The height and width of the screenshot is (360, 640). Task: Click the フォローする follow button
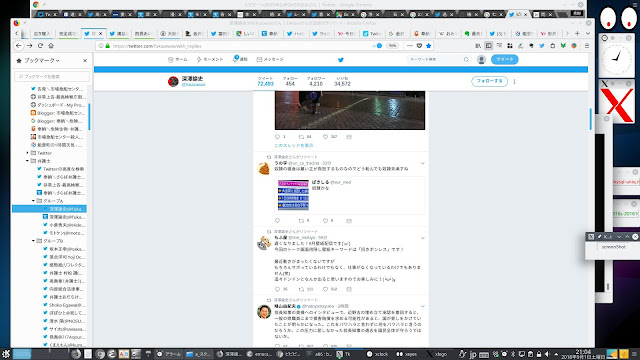click(489, 81)
